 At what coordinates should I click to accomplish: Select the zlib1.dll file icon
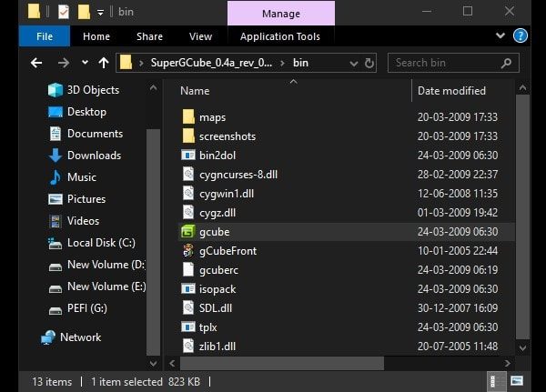tap(188, 346)
